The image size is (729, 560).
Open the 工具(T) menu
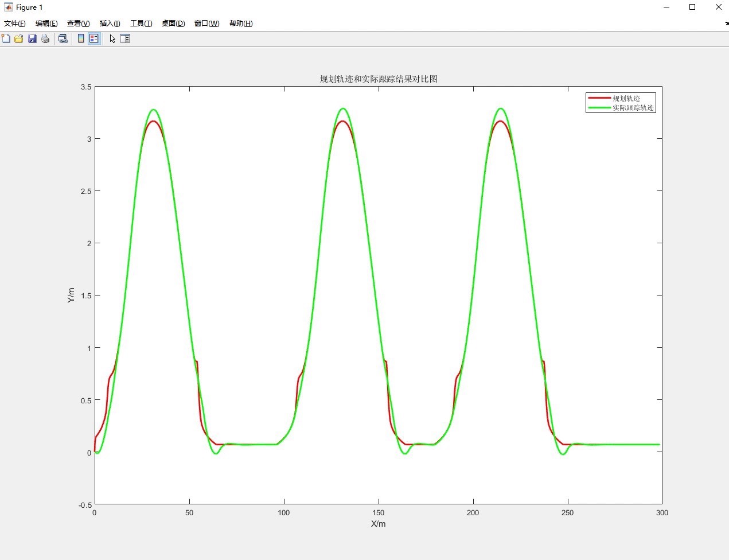[x=141, y=24]
